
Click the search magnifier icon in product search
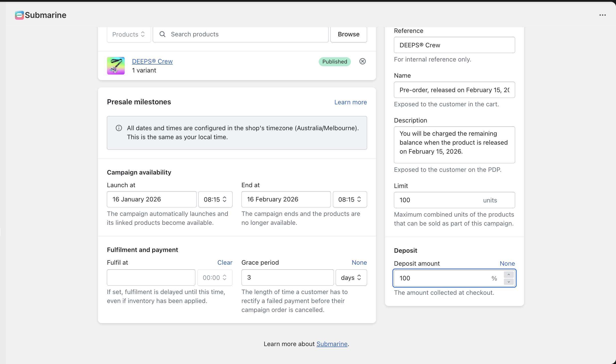coord(162,34)
